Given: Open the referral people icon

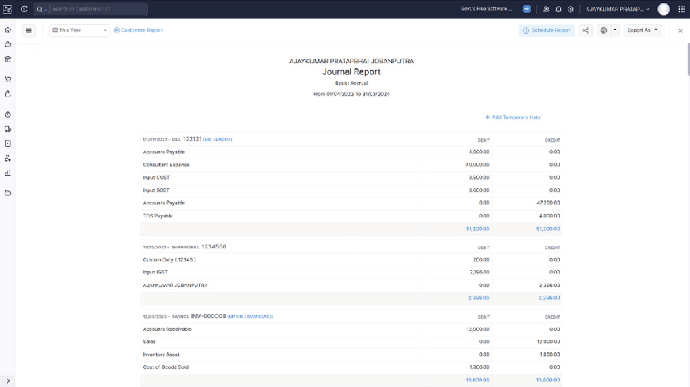Looking at the screenshot, I should click(x=546, y=9).
